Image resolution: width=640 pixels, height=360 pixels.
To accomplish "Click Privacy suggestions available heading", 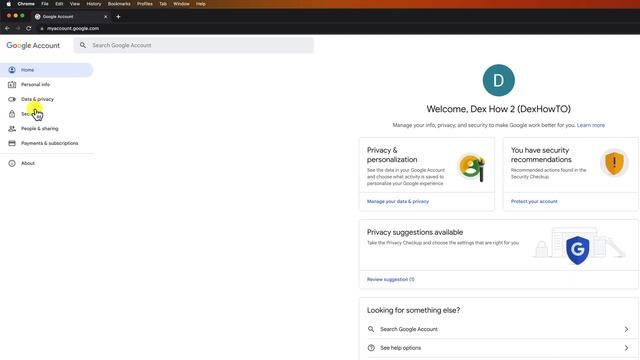I will [415, 232].
